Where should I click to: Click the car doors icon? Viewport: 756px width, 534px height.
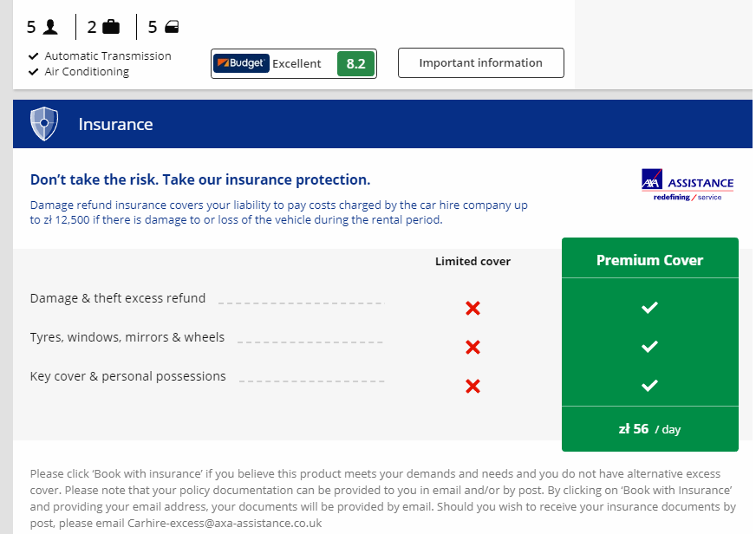[172, 27]
